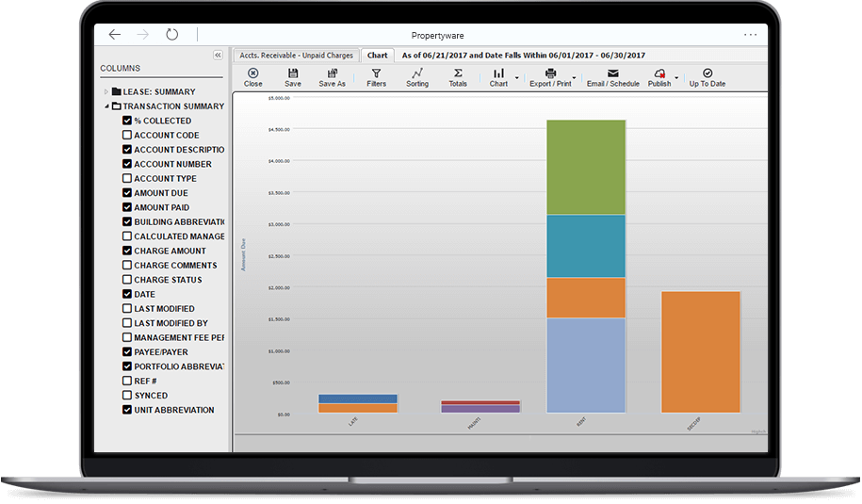Click the ACCOUNT DESCRIPTION column label
This screenshot has width=862, height=504.
179,150
